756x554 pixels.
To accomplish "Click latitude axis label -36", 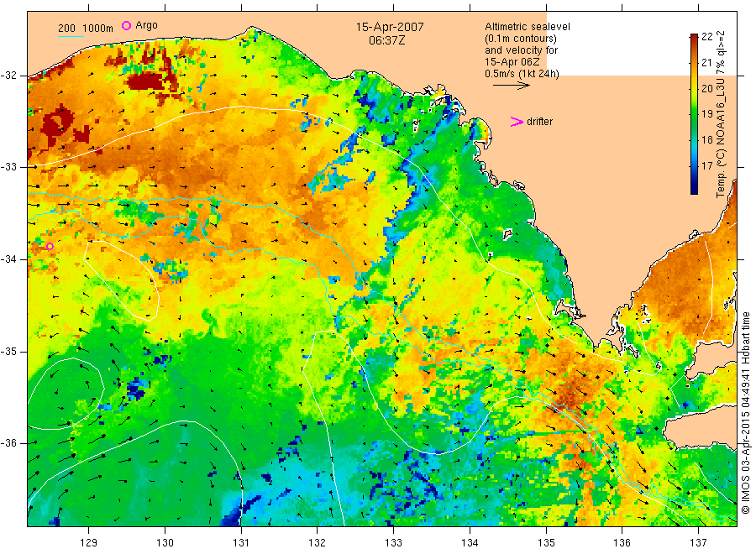I will click(8, 443).
